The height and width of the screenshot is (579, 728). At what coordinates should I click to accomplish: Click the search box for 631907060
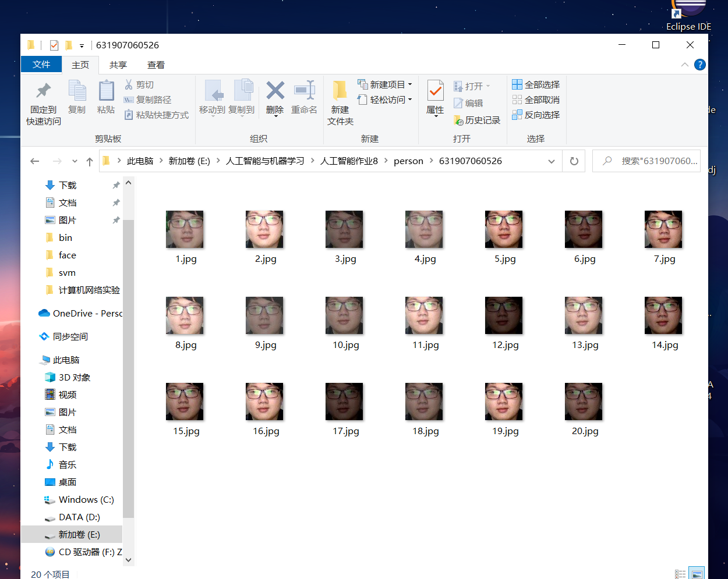(x=646, y=161)
